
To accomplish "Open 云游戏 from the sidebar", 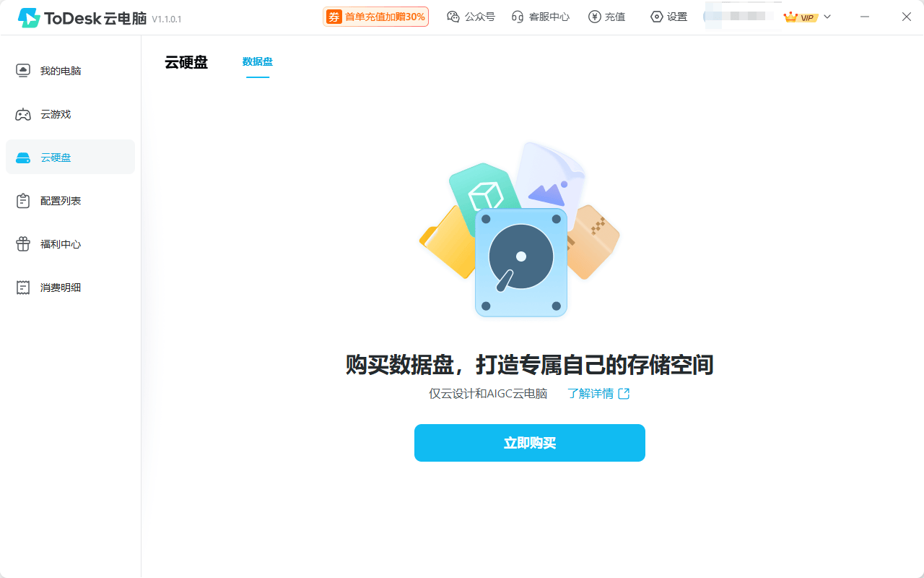I will pyautogui.click(x=70, y=114).
